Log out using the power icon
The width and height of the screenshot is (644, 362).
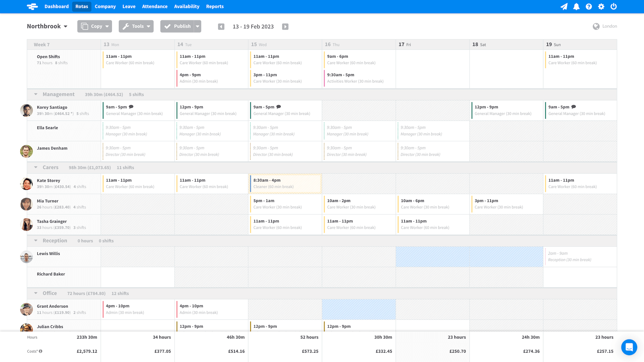coord(614,6)
